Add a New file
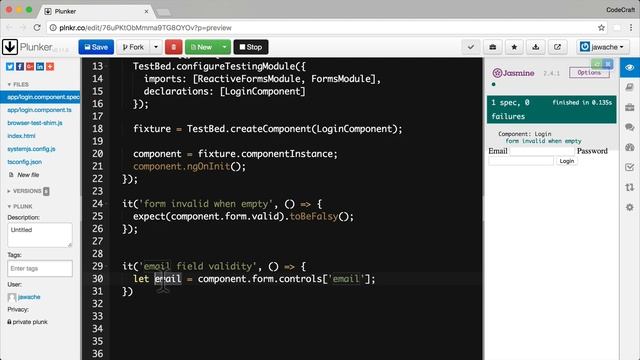640x360 pixels. [x=24, y=175]
